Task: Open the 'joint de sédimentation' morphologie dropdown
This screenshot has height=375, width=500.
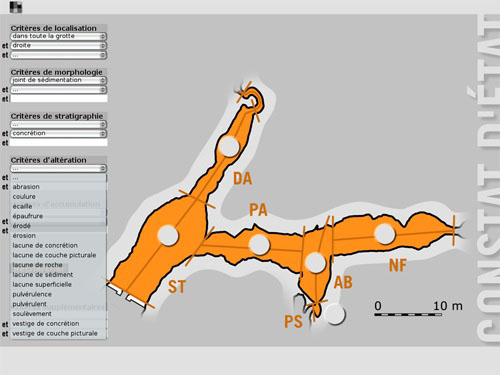Action: (58, 80)
